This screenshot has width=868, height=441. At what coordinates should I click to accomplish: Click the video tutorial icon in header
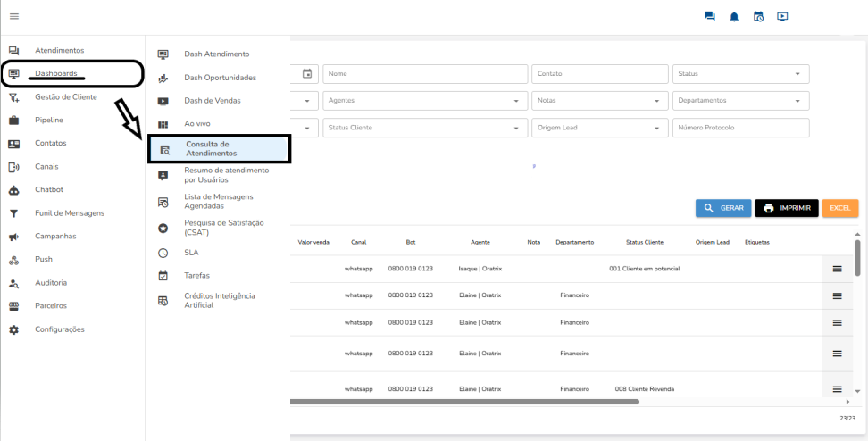point(782,16)
